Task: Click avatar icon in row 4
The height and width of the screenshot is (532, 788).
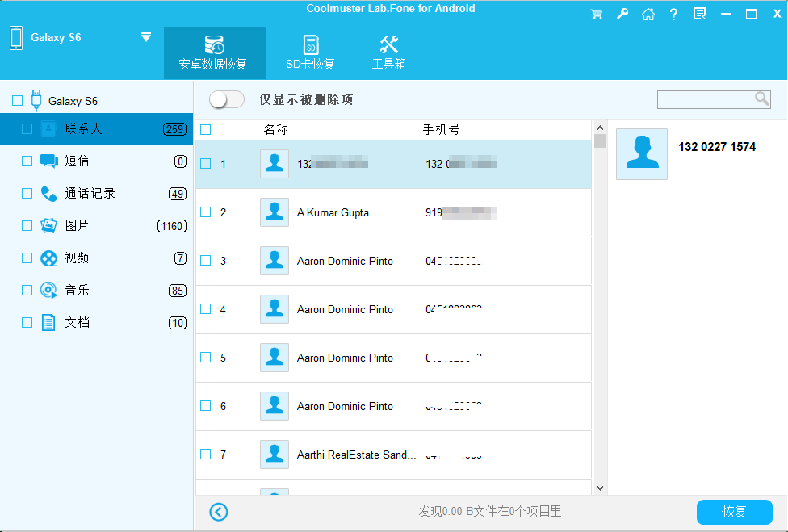Action: click(x=275, y=309)
